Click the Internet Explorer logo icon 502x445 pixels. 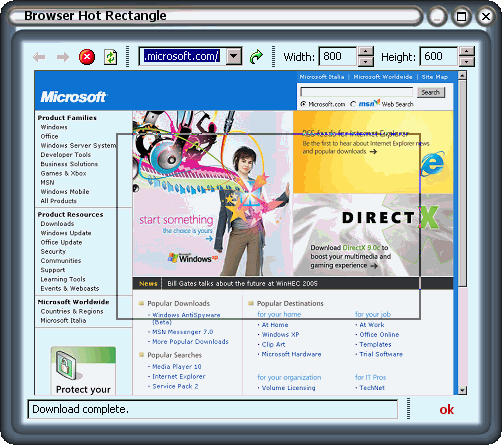(432, 164)
